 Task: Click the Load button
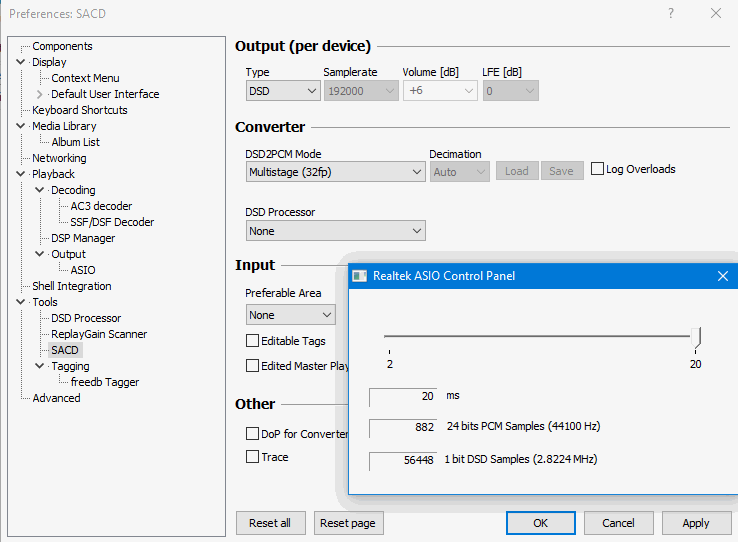517,171
